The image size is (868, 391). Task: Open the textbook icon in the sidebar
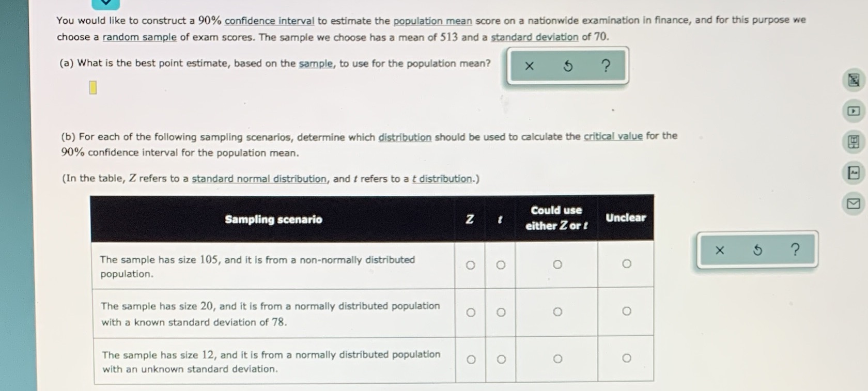(854, 142)
